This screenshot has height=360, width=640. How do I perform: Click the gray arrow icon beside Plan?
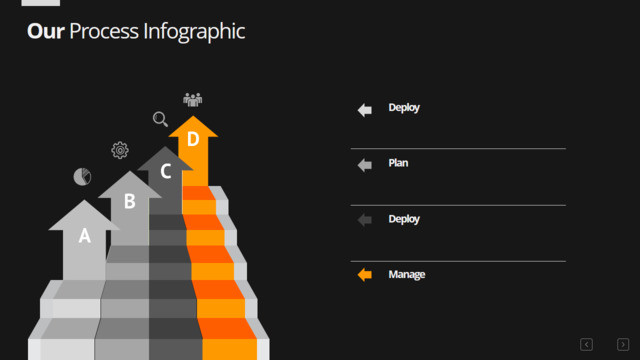pos(364,165)
